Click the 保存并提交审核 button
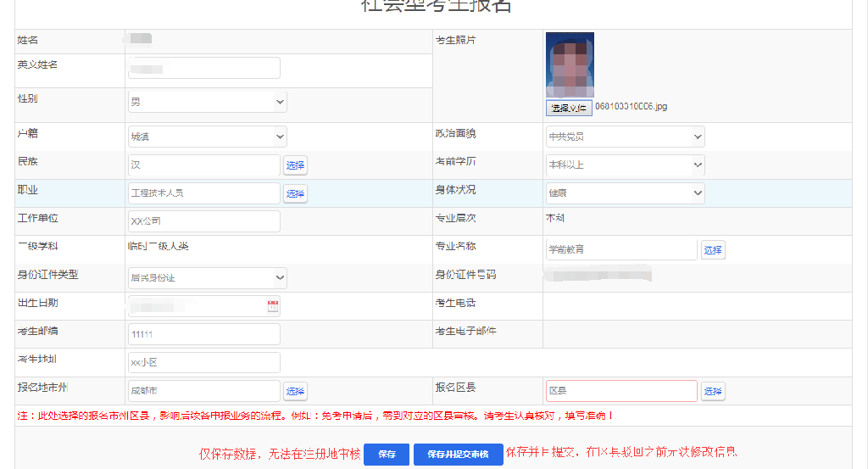868x469 pixels. pyautogui.click(x=459, y=454)
